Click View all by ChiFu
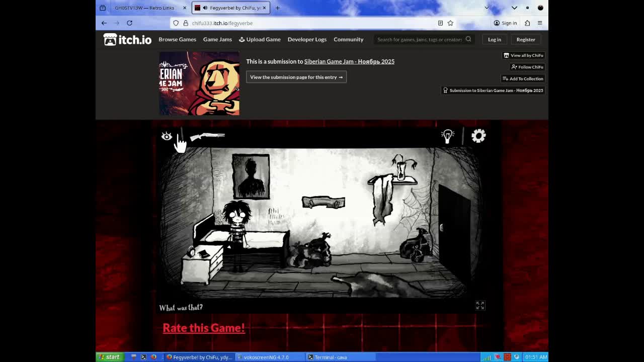The height and width of the screenshot is (362, 644). [x=523, y=55]
